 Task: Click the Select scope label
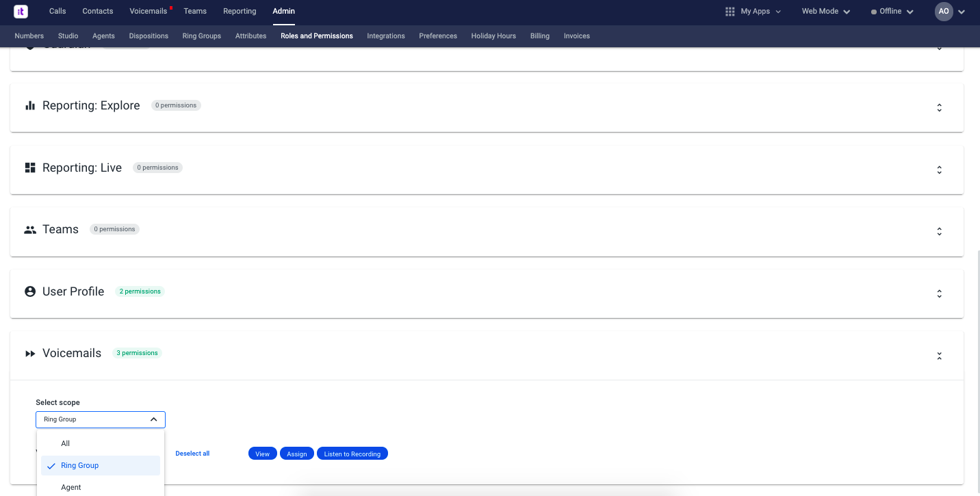click(x=58, y=402)
